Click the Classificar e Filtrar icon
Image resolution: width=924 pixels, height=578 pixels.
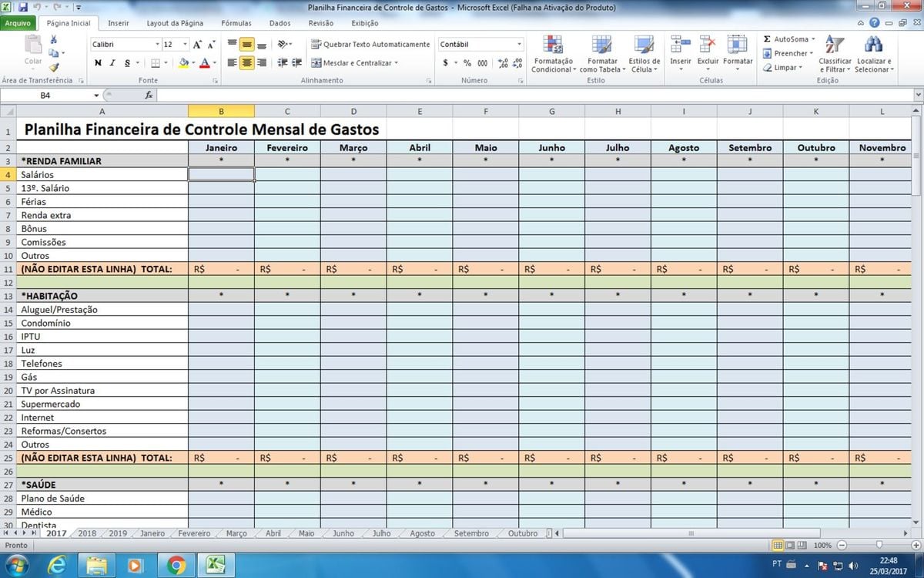pos(835,52)
